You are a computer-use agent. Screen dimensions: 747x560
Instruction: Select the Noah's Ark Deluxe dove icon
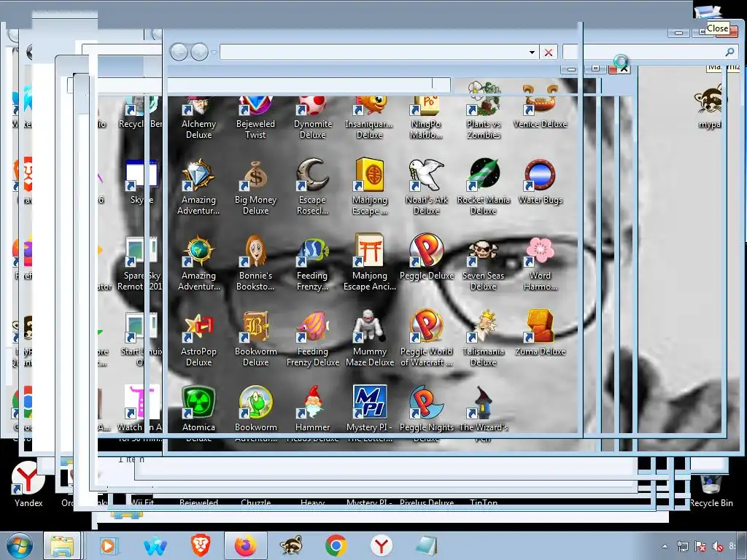[x=426, y=175]
